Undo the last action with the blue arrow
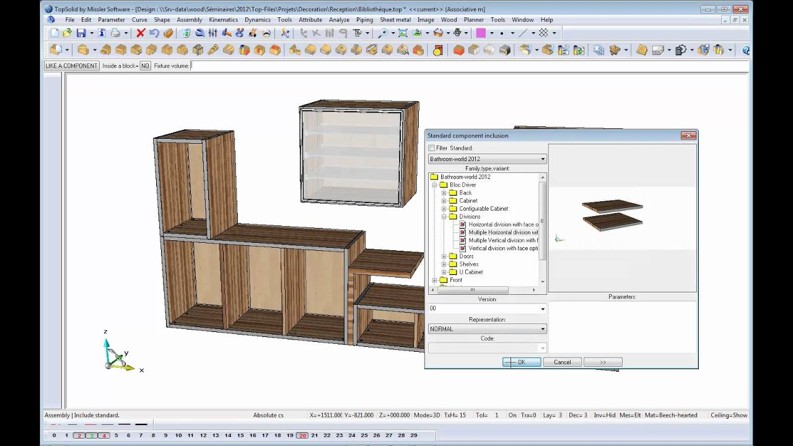 [x=154, y=33]
